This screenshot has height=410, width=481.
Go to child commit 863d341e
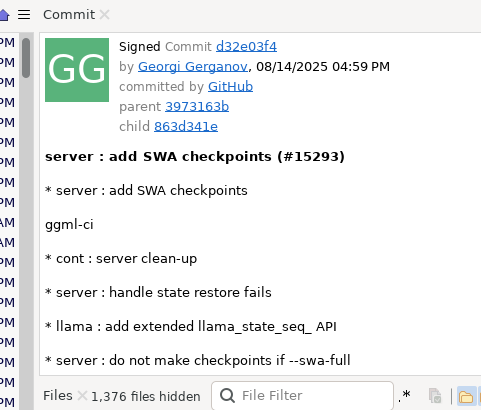[x=186, y=127]
